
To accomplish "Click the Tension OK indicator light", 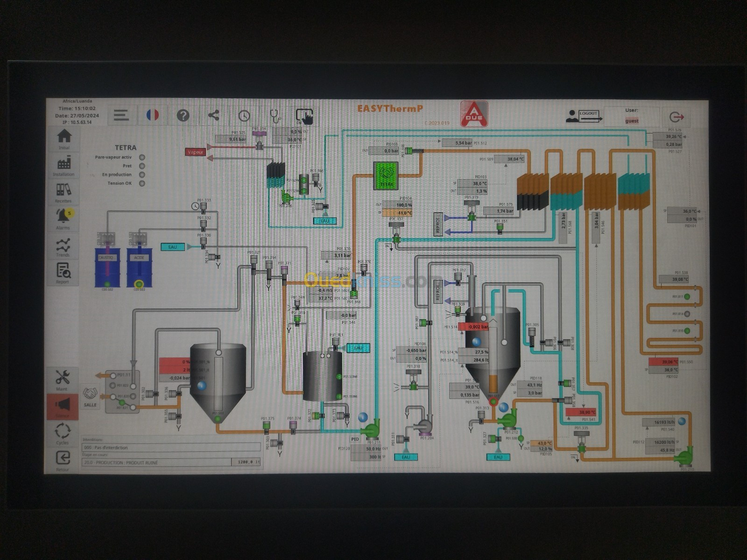I will 142,183.
